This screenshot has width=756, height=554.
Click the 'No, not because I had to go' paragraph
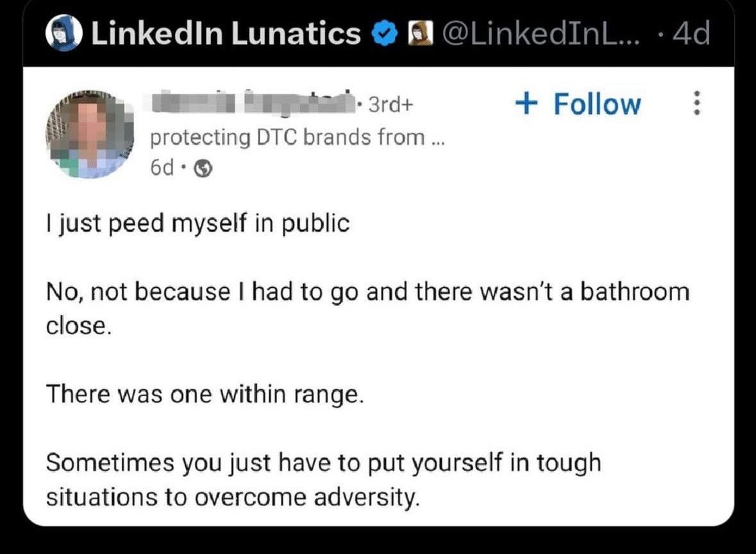point(368,308)
